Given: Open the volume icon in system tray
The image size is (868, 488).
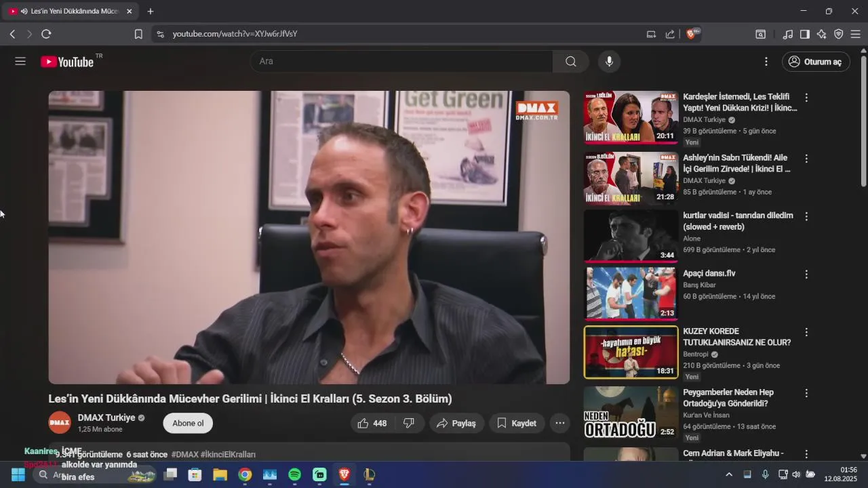Looking at the screenshot, I should (796, 474).
